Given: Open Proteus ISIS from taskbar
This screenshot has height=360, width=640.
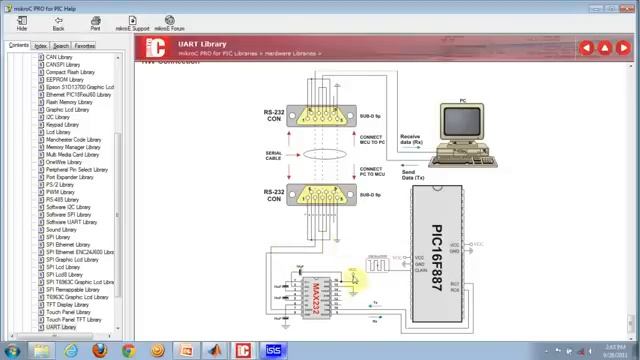Looking at the screenshot, I should (x=273, y=351).
